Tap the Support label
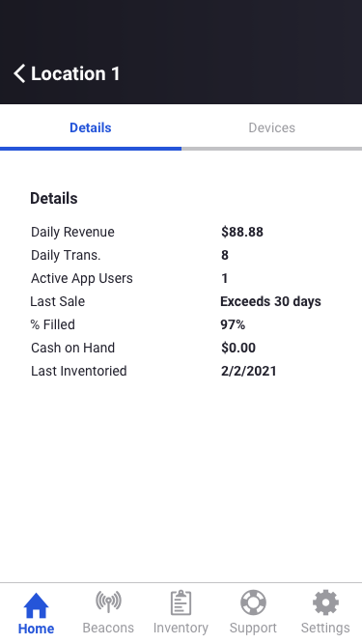 click(253, 628)
